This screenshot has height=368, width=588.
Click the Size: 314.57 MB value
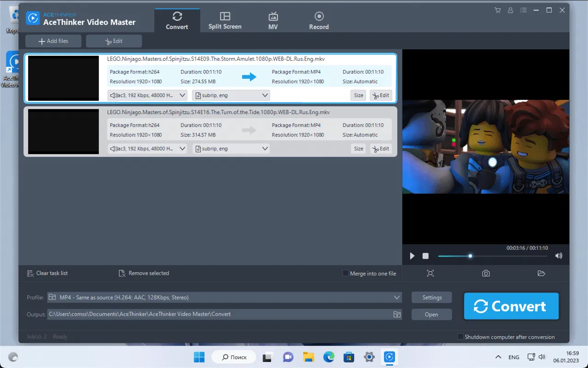198,135
